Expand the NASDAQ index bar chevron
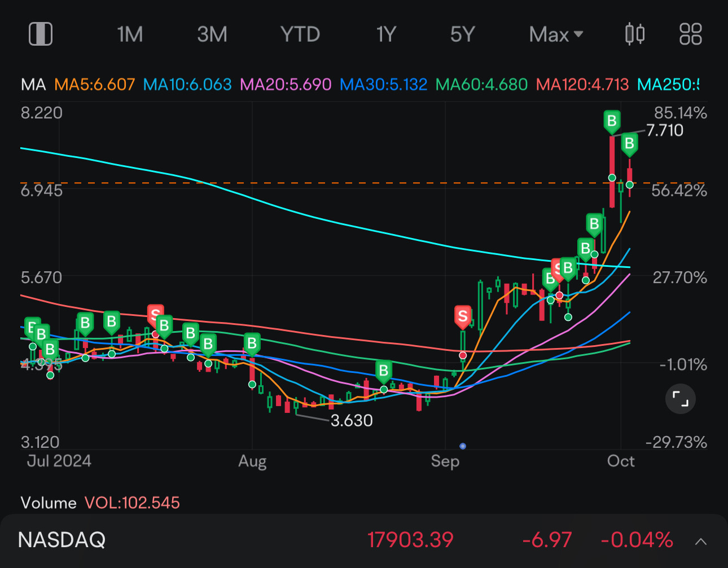Screen dimensions: 728x568 click(x=700, y=541)
